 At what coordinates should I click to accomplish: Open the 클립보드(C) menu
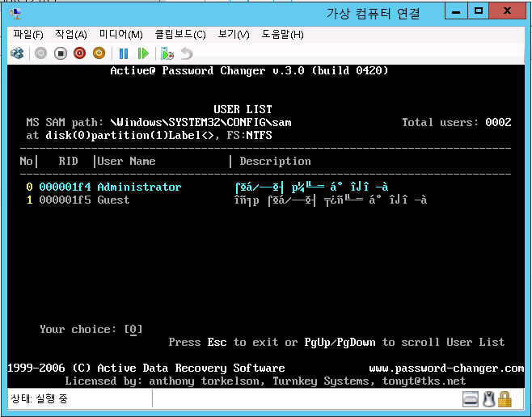pos(180,35)
